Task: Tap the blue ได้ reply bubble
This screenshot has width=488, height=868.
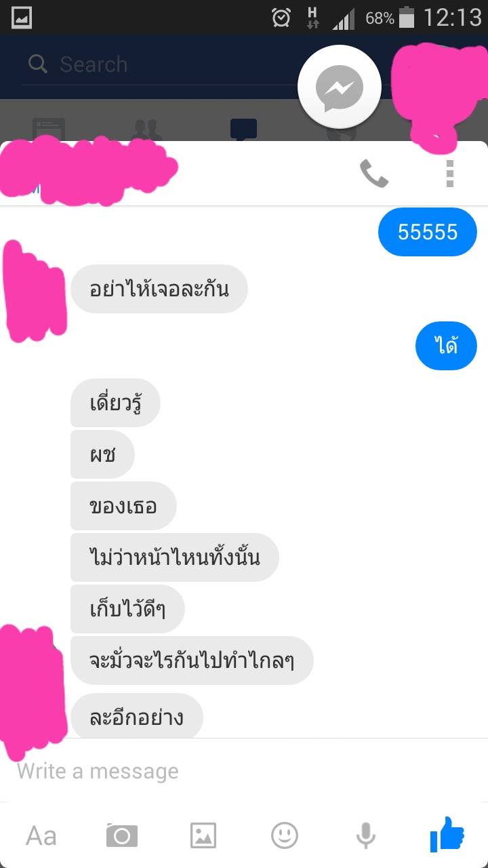Action: tap(446, 346)
